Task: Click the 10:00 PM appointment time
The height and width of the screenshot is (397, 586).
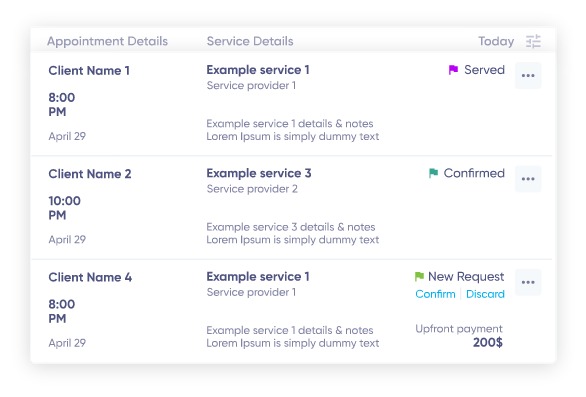Action: click(x=64, y=208)
